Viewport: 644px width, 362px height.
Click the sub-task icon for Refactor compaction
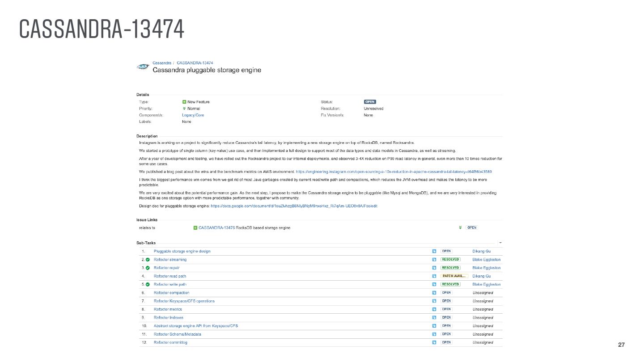click(x=434, y=293)
